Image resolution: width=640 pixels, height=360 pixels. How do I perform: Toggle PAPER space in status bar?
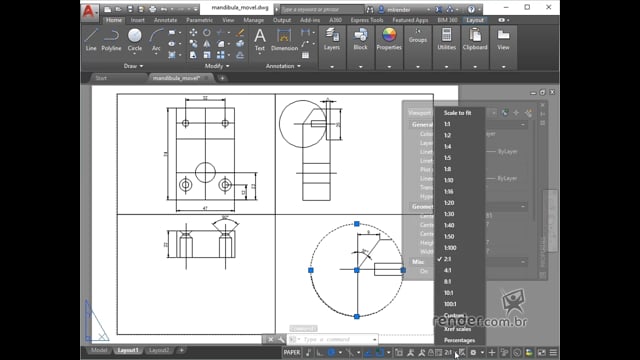(x=291, y=352)
